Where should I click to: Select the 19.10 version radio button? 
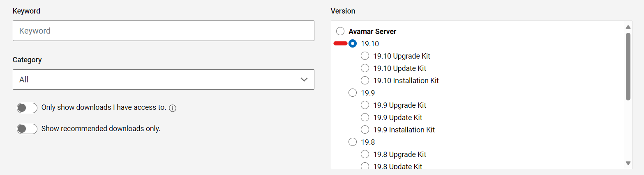coord(353,43)
